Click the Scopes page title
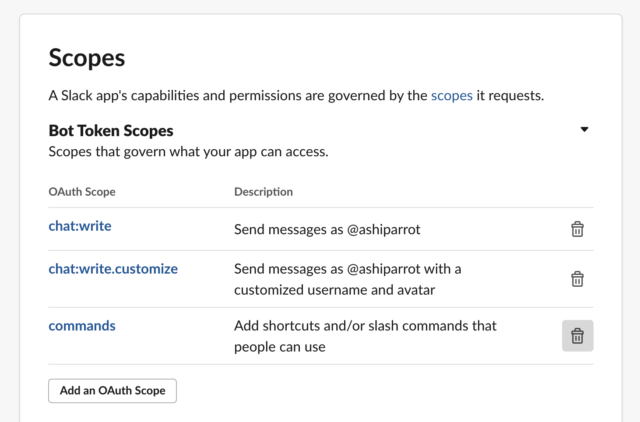 tap(87, 58)
